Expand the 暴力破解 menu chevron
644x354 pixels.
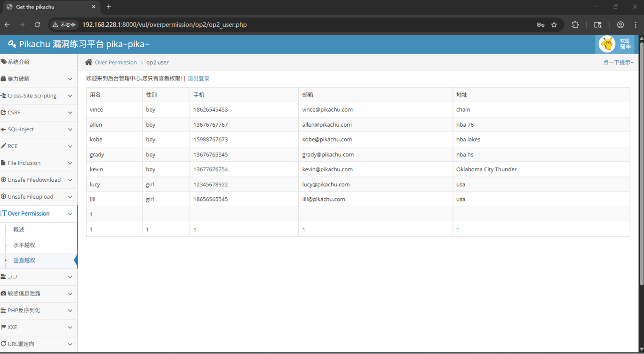click(70, 79)
